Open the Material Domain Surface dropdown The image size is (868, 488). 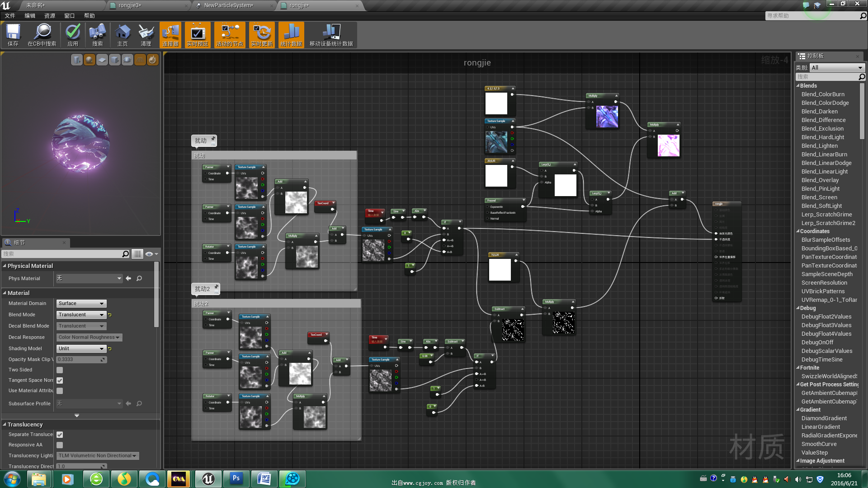81,304
